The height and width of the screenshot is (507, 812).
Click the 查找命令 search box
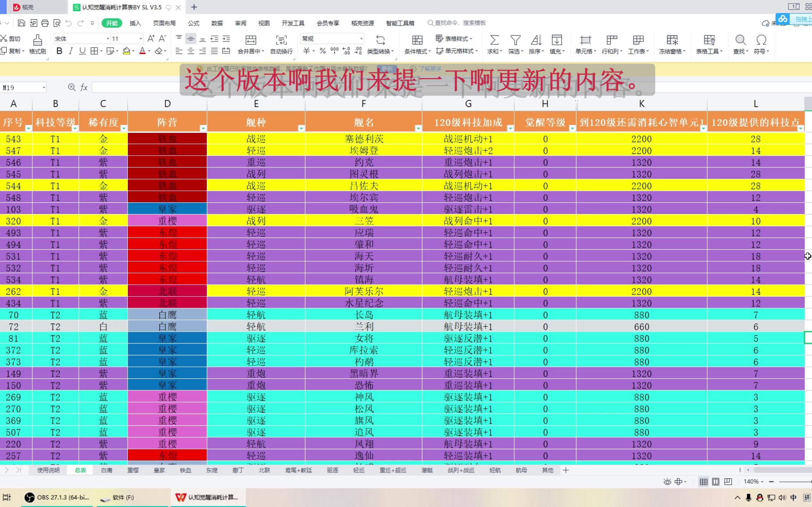click(x=457, y=23)
